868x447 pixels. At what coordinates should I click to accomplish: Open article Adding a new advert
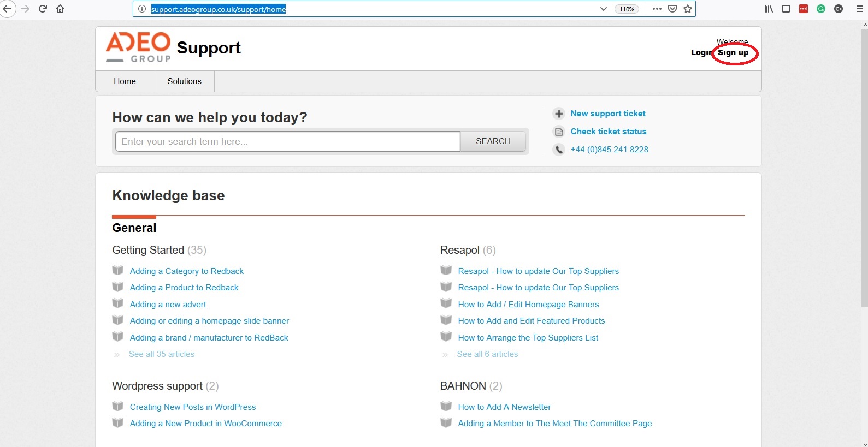(168, 305)
